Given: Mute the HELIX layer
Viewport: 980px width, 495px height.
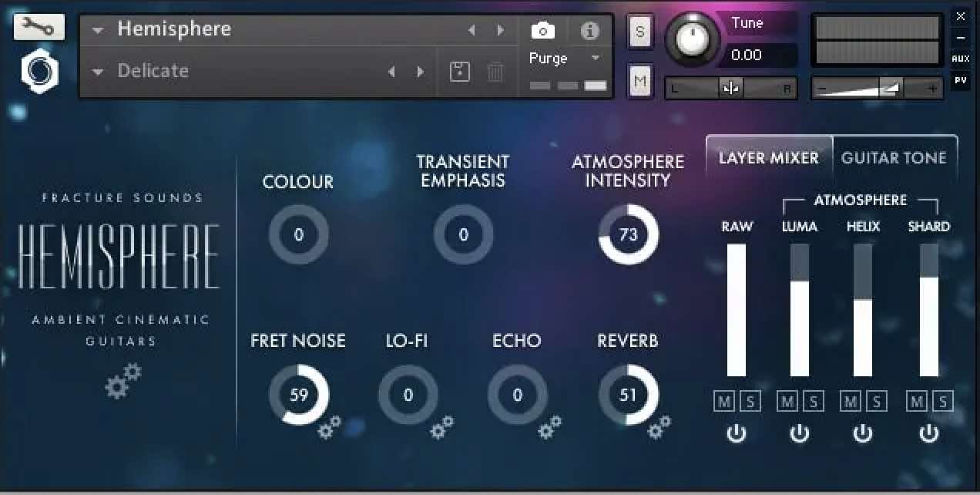Looking at the screenshot, I should [x=851, y=401].
